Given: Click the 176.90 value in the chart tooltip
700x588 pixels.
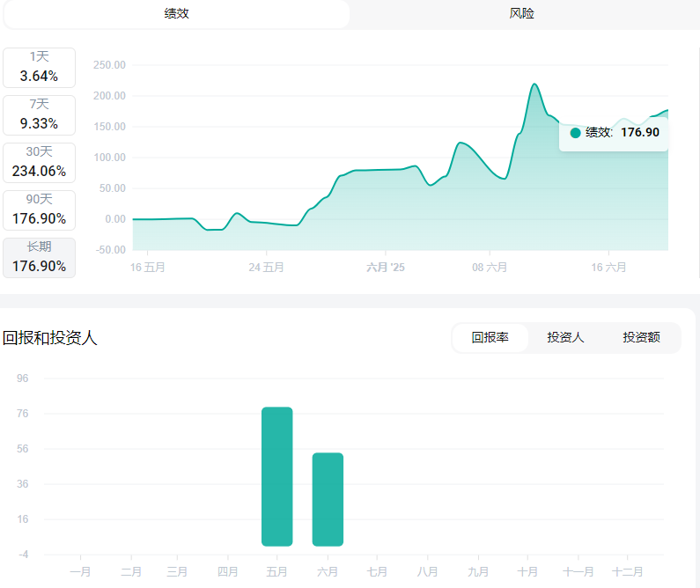Looking at the screenshot, I should pos(640,133).
